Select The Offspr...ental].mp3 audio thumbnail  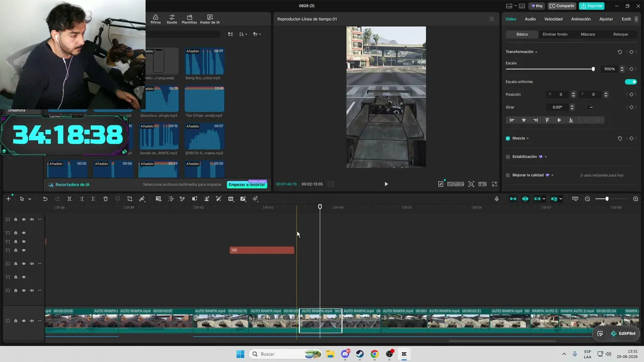[204, 99]
